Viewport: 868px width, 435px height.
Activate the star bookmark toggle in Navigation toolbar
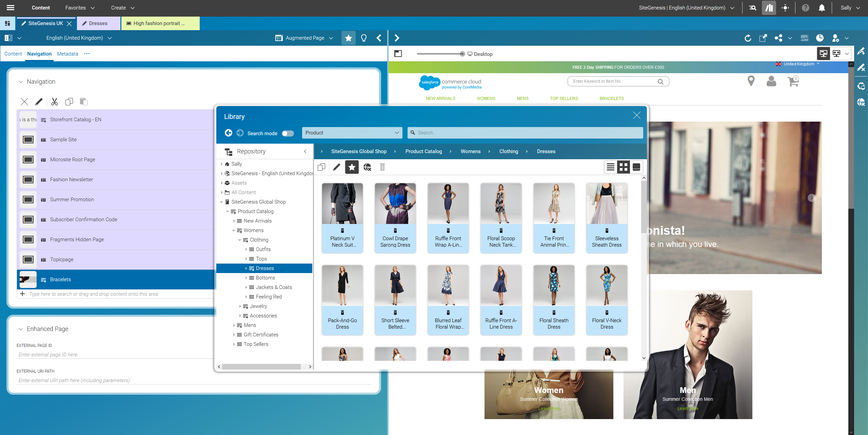coord(348,38)
